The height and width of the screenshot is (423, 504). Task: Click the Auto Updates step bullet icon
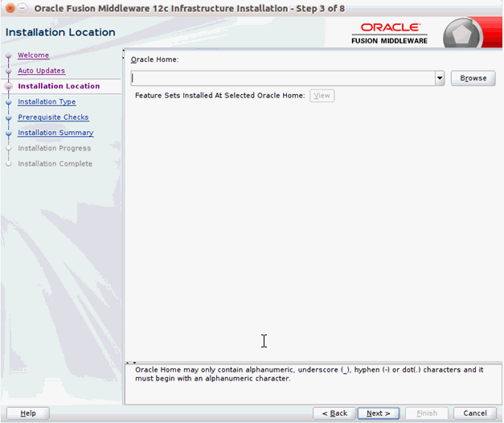tap(9, 71)
